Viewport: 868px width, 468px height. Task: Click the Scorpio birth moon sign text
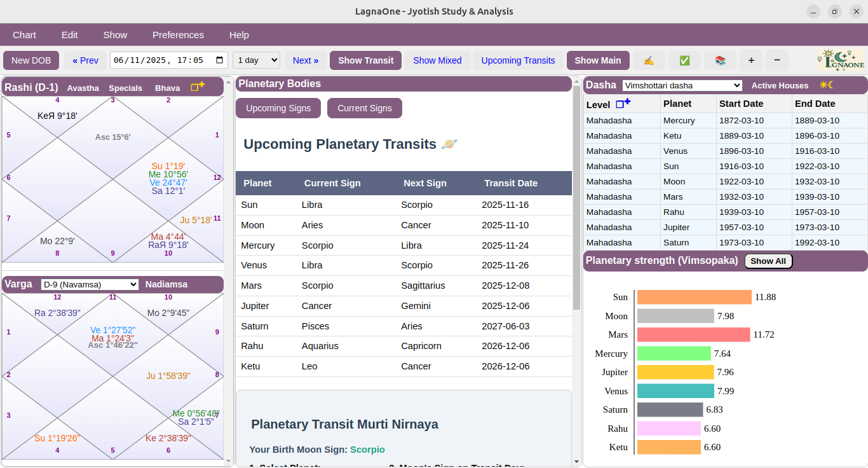click(x=367, y=450)
